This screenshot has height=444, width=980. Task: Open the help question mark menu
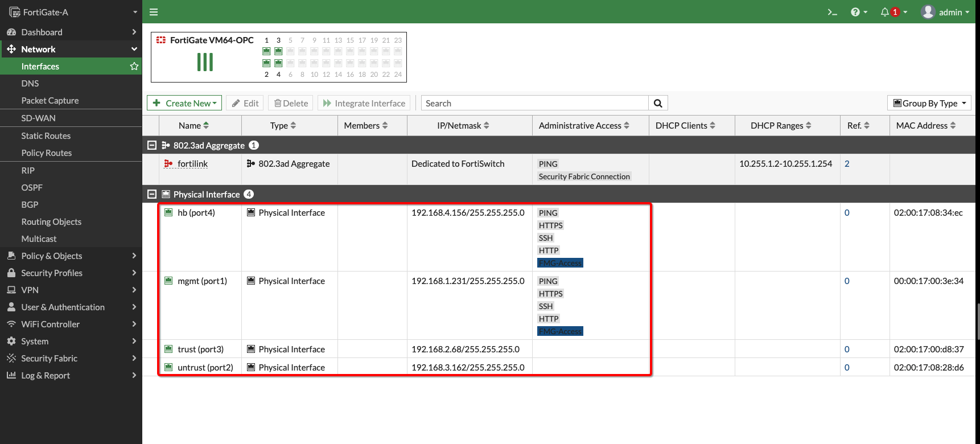click(x=855, y=12)
